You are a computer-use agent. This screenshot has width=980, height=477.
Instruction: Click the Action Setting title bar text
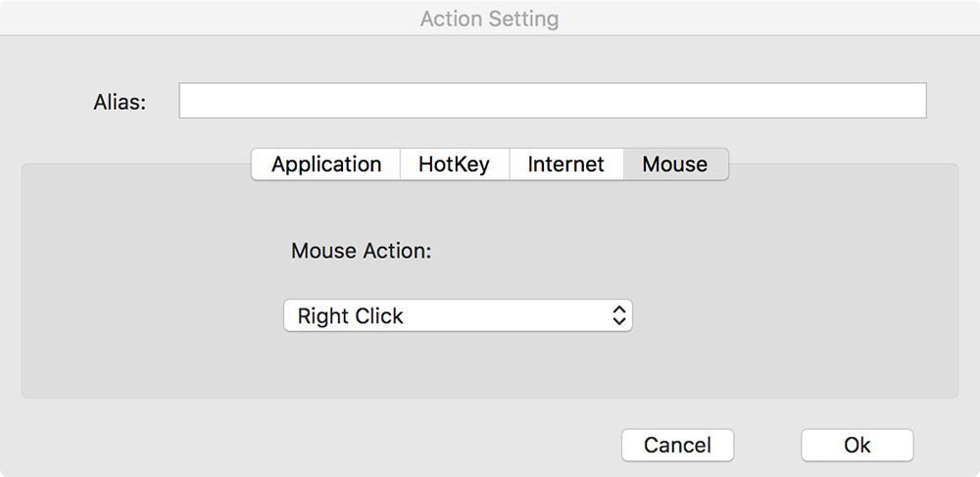tap(489, 19)
